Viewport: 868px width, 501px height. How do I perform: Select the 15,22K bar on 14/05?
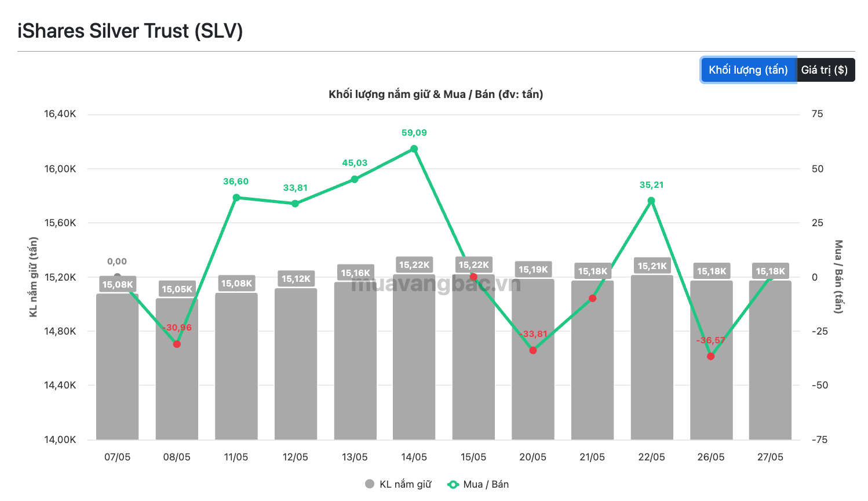coord(414,357)
